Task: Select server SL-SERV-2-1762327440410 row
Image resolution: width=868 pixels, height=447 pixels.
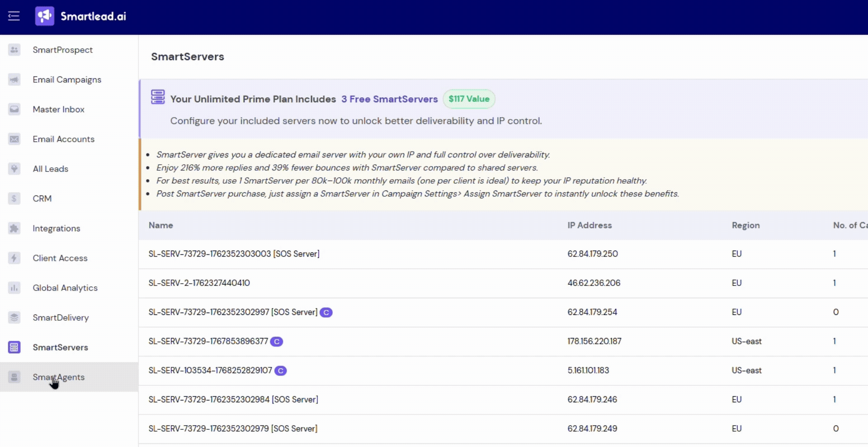Action: [x=199, y=283]
